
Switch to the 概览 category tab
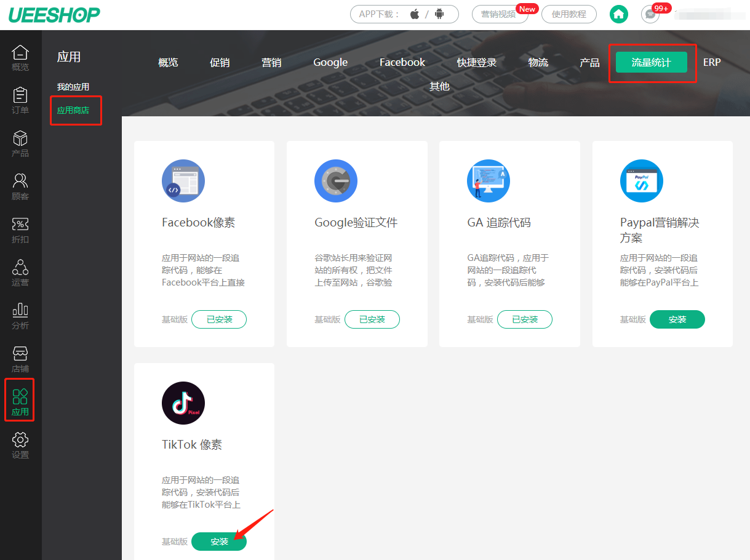coord(168,62)
